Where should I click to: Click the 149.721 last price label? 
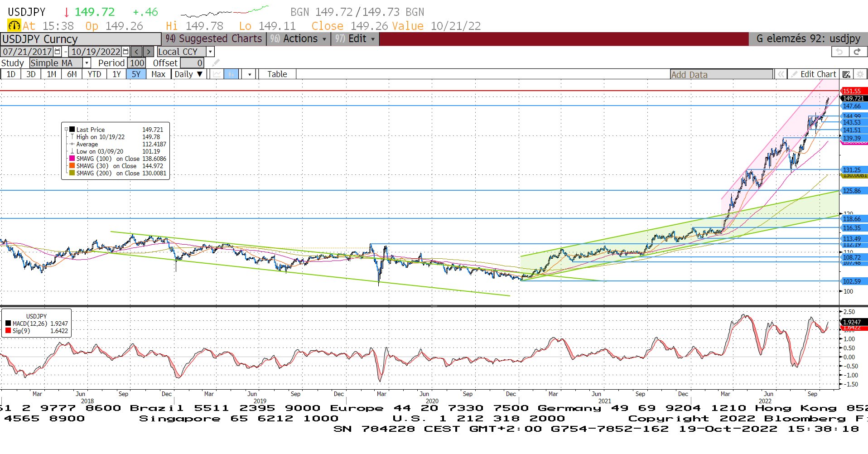(x=854, y=98)
